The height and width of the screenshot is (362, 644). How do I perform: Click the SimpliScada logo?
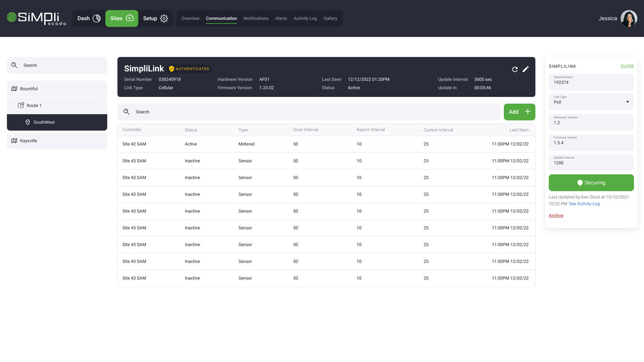pos(36,18)
